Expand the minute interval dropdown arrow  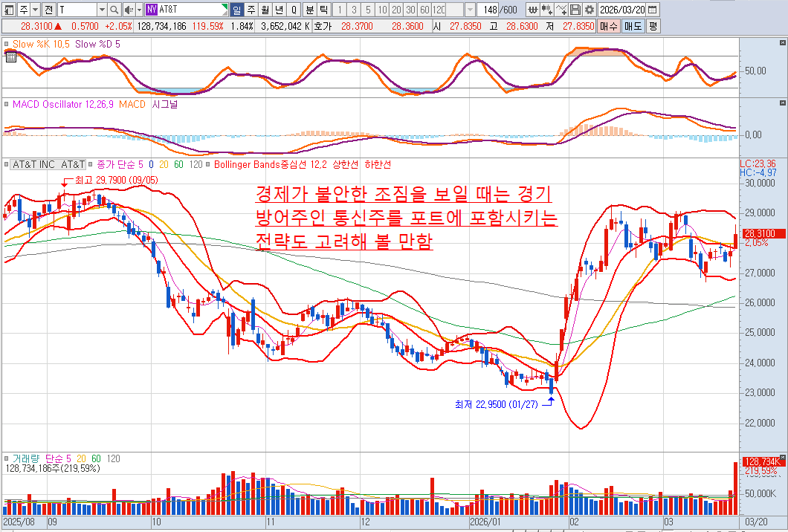[470, 10]
